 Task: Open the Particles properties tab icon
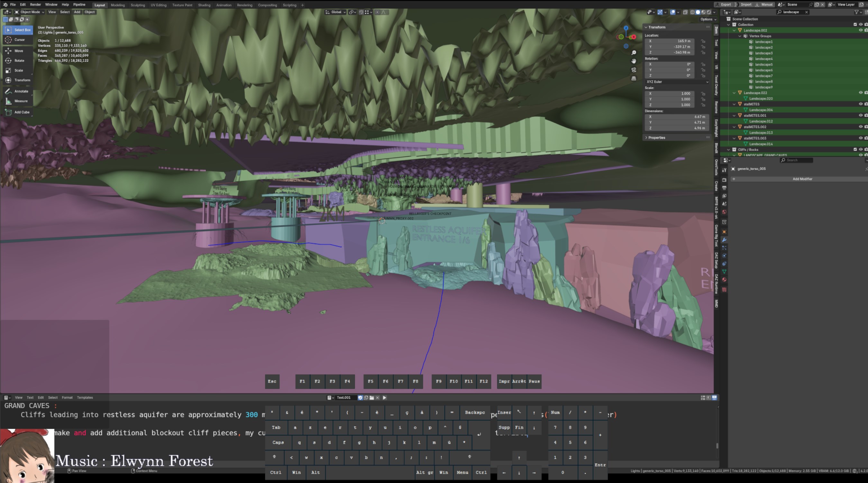tap(724, 248)
